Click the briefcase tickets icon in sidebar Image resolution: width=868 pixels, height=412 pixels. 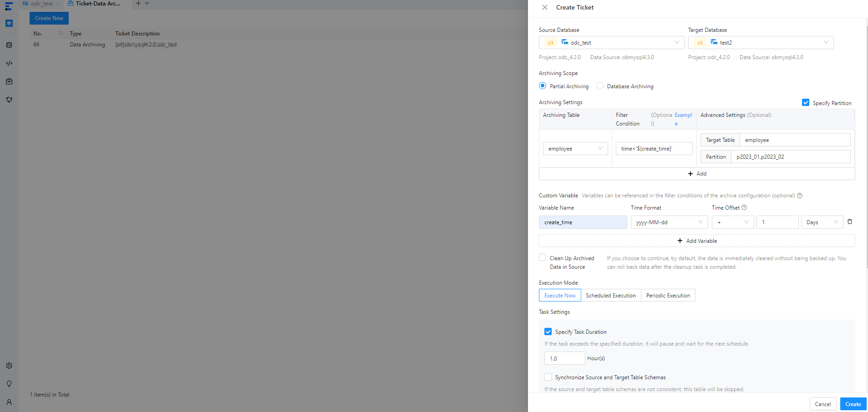(9, 81)
